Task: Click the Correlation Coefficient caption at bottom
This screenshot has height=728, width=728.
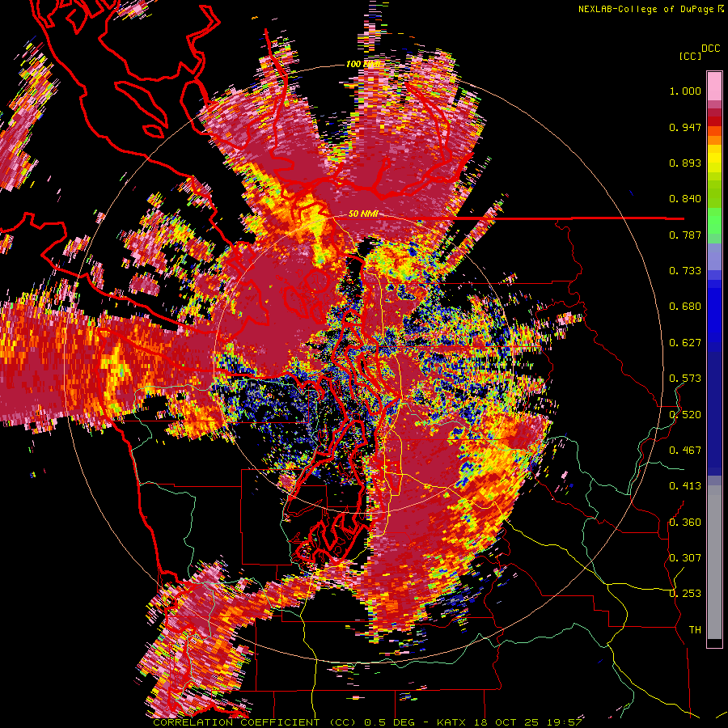Action: [x=255, y=722]
